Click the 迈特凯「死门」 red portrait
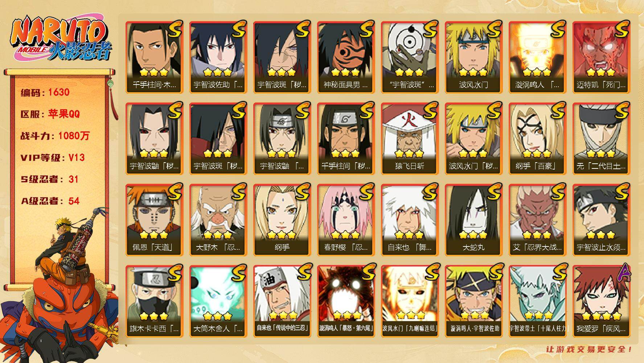This screenshot has width=644, height=363. pyautogui.click(x=601, y=51)
